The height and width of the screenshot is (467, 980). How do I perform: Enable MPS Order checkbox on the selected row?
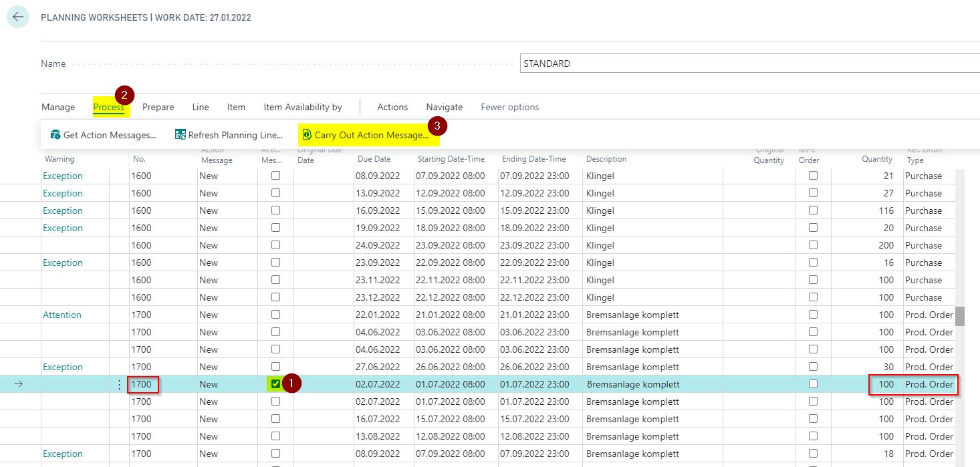click(813, 384)
